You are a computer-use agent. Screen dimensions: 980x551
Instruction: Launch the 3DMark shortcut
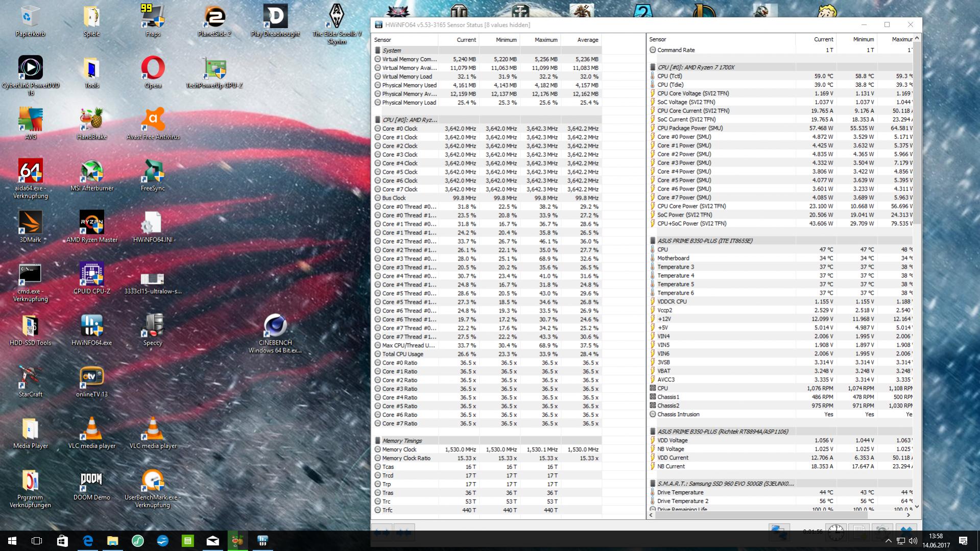(30, 227)
